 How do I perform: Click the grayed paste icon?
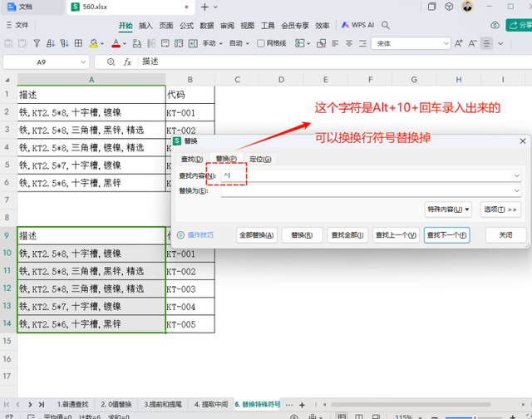pos(8,43)
